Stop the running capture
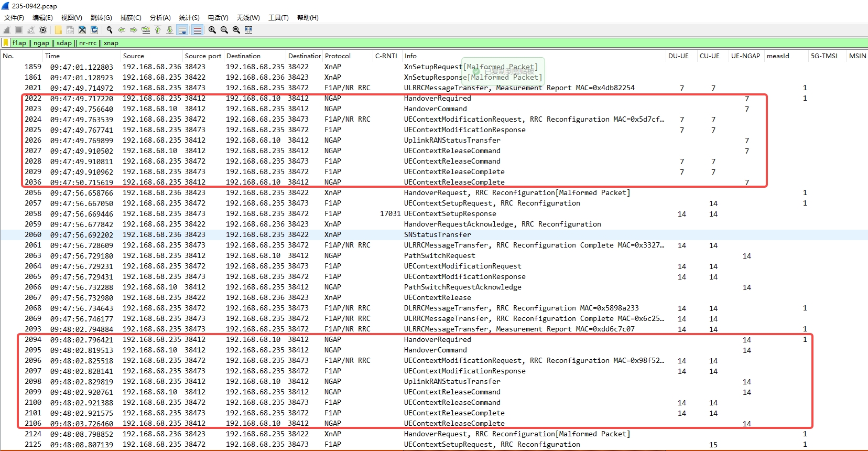The width and height of the screenshot is (868, 451). (19, 30)
